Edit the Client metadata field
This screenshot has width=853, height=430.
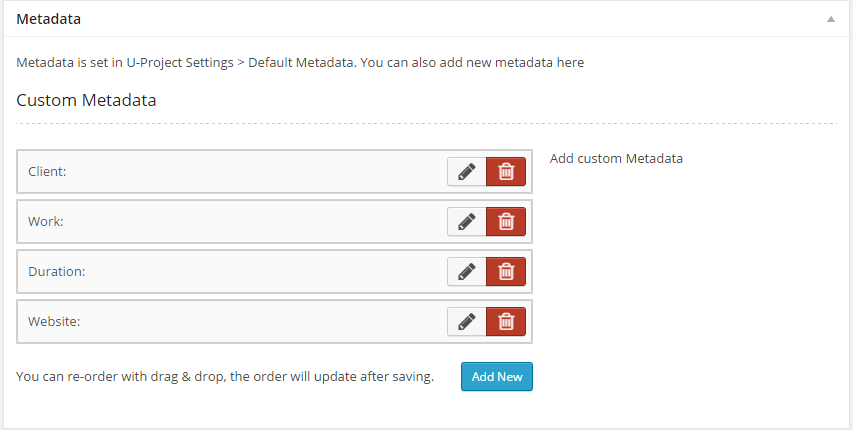point(466,171)
